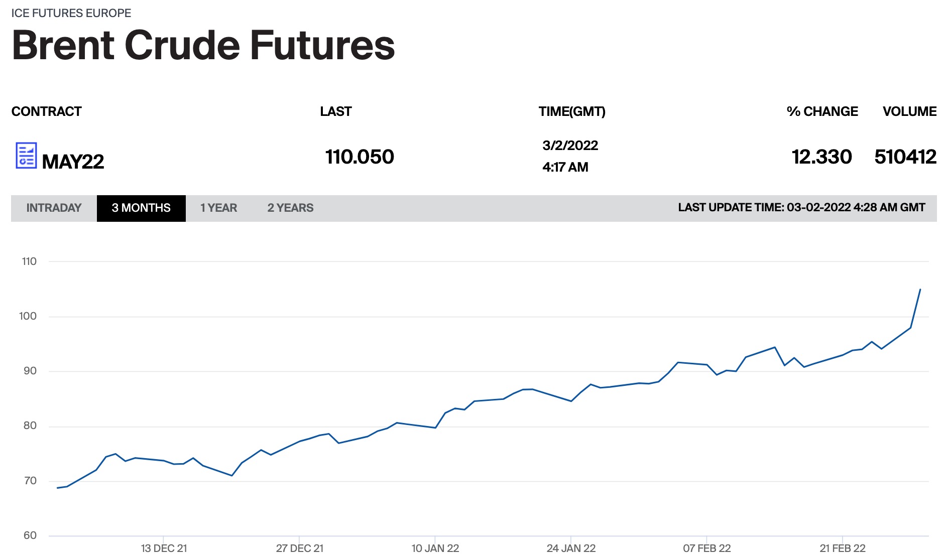The width and height of the screenshot is (942, 560).
Task: Click the % CHANGE column header
Action: pos(822,111)
